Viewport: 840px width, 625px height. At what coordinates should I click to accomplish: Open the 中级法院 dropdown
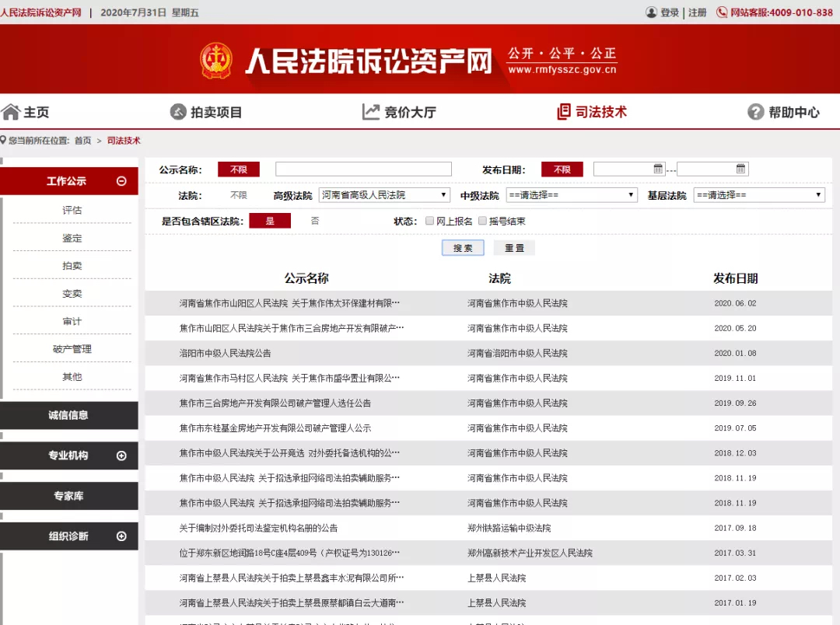[x=572, y=195]
